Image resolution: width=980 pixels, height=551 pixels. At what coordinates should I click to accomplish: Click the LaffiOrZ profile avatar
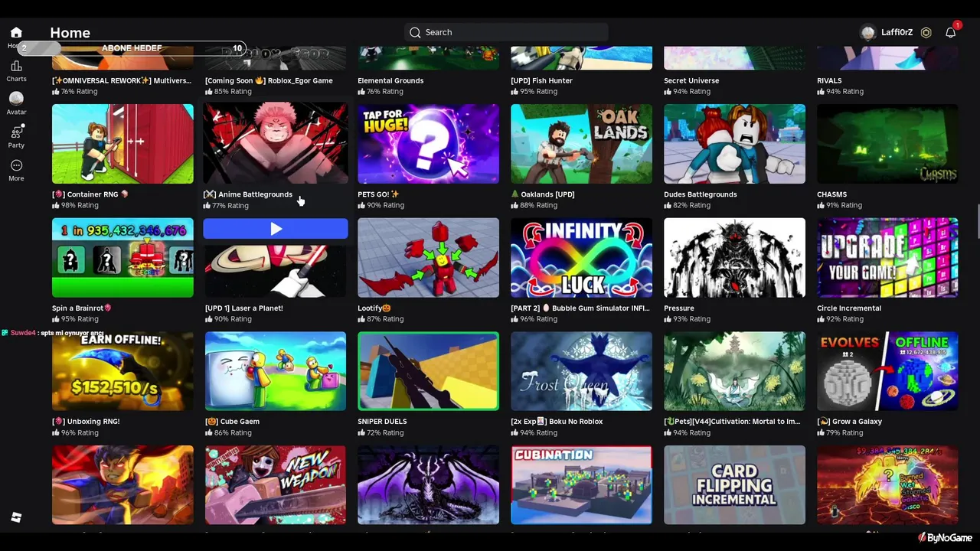point(867,33)
